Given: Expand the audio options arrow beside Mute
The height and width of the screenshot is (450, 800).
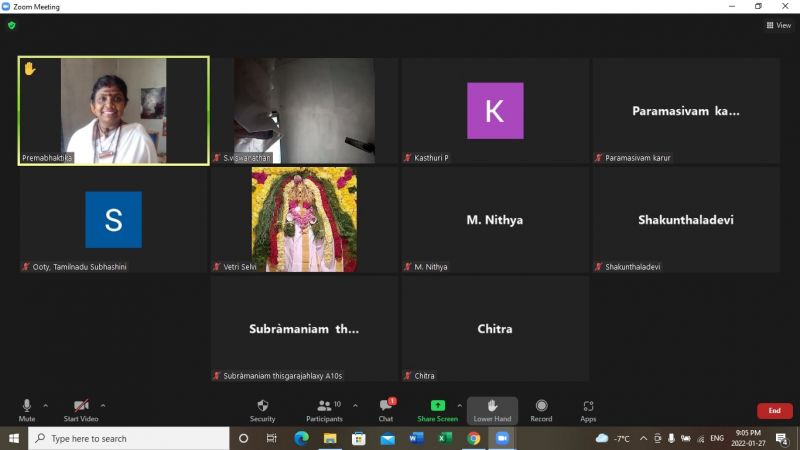Looking at the screenshot, I should tap(46, 406).
